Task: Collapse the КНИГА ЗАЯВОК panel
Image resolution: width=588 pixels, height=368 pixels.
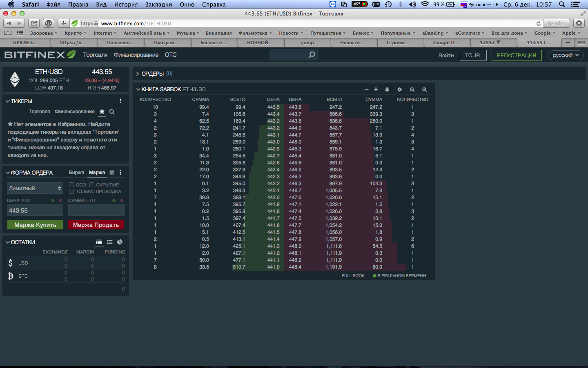Action: pos(138,89)
